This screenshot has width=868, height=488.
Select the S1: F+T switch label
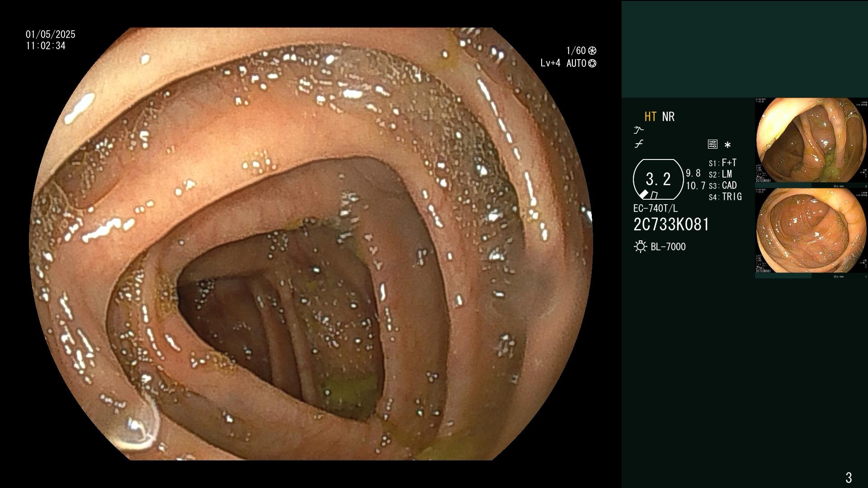pos(722,163)
